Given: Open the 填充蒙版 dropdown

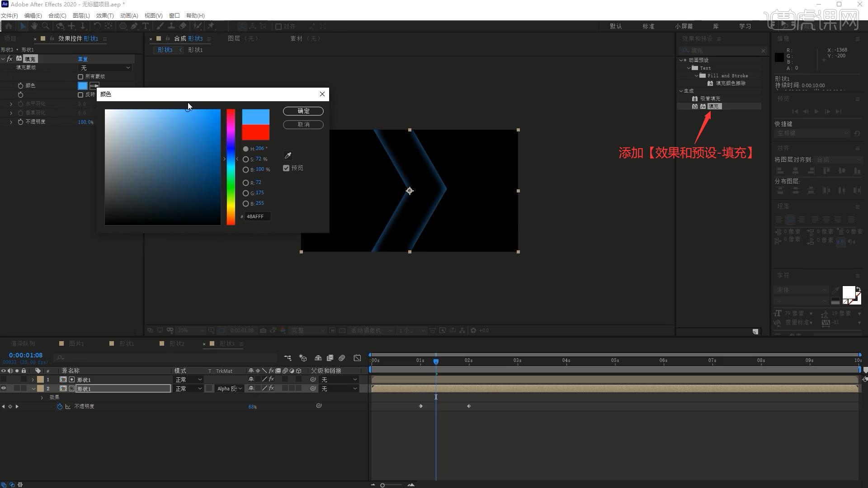Looking at the screenshot, I should point(105,68).
